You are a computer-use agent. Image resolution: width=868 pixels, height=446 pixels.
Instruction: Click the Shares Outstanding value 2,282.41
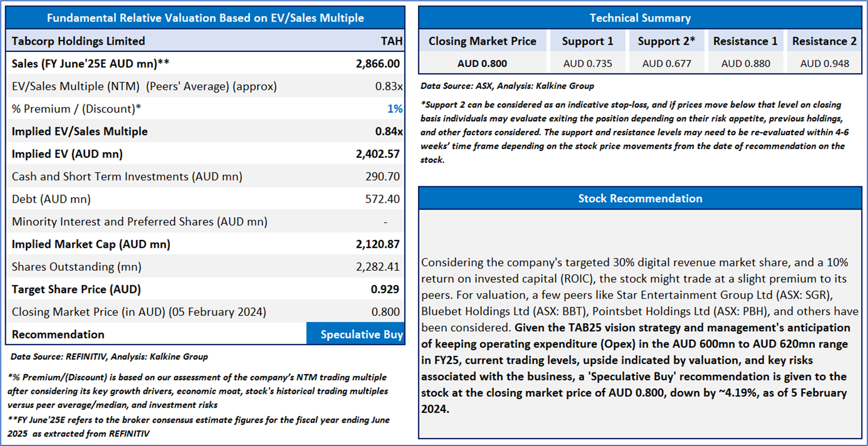click(x=378, y=267)
